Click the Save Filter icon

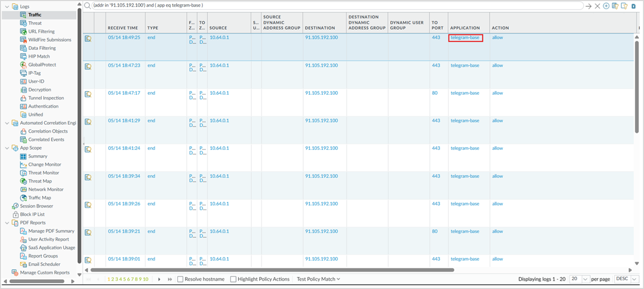point(615,6)
